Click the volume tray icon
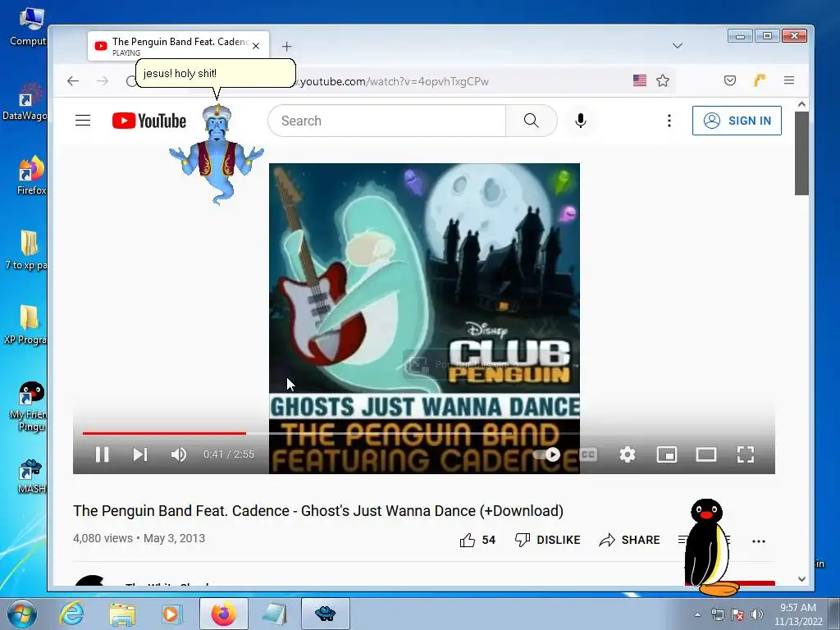840x630 pixels. (x=757, y=614)
